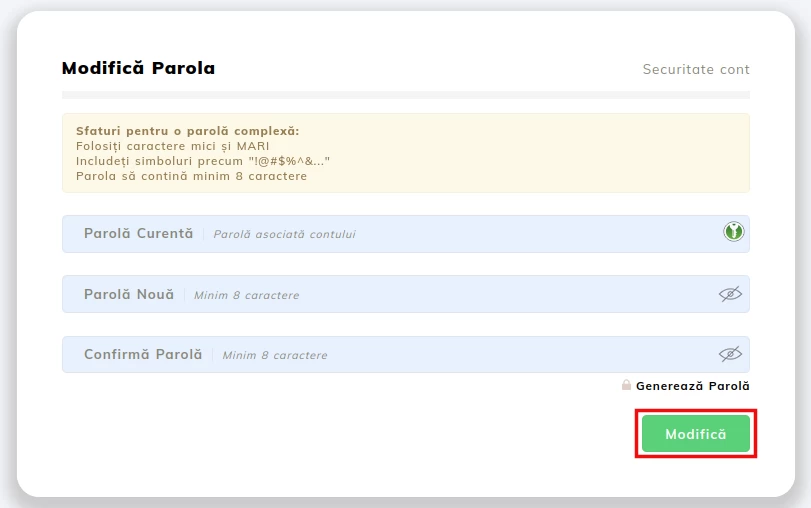
Task: Click the "Confirmă Parolă" field label
Action: click(x=143, y=355)
